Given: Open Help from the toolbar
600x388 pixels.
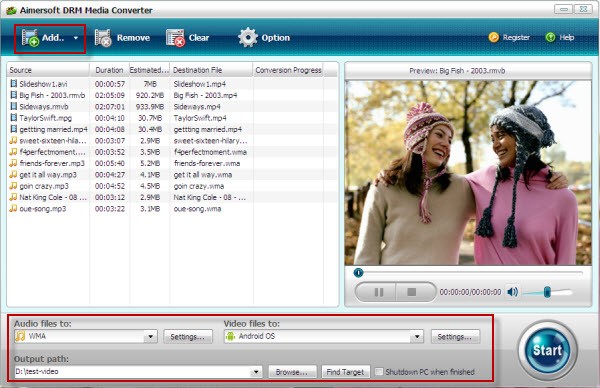Looking at the screenshot, I should 559,37.
